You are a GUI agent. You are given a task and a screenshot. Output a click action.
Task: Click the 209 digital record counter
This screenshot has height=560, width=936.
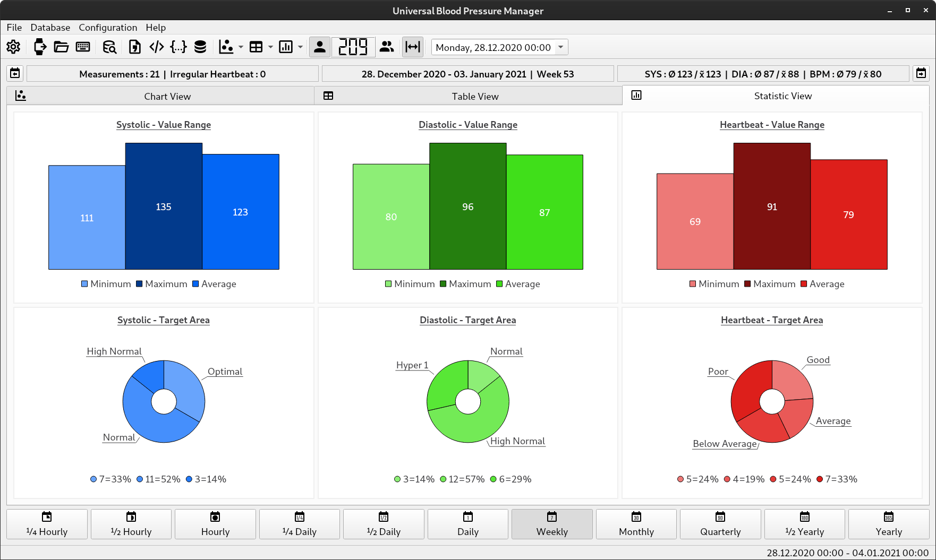coord(353,47)
